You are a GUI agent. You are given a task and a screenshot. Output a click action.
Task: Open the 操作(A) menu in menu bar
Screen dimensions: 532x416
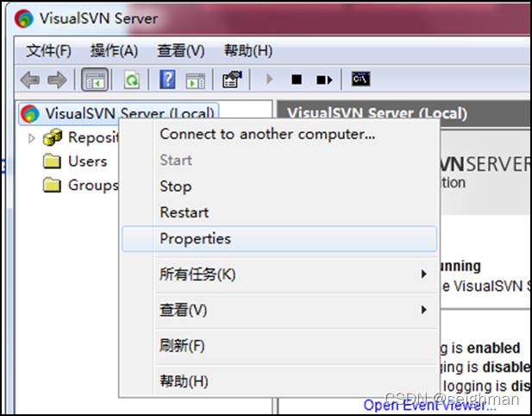pyautogui.click(x=114, y=51)
